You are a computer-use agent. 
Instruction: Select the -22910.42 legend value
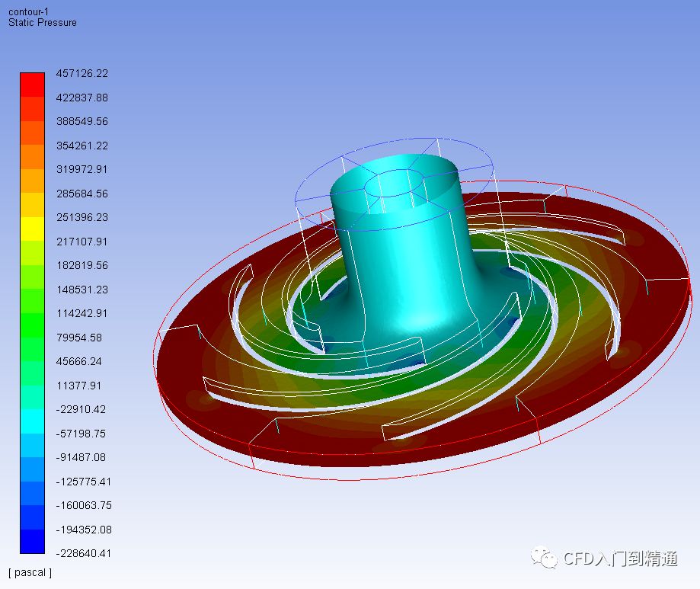pos(81,409)
